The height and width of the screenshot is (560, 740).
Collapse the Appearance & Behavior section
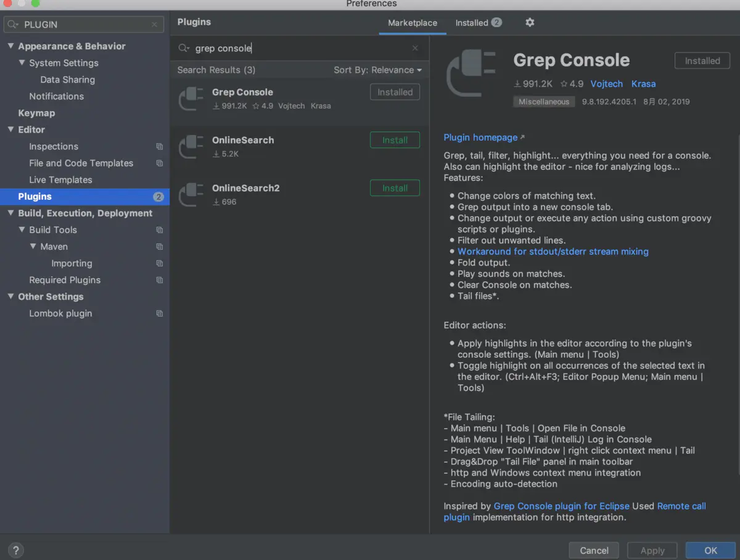10,46
